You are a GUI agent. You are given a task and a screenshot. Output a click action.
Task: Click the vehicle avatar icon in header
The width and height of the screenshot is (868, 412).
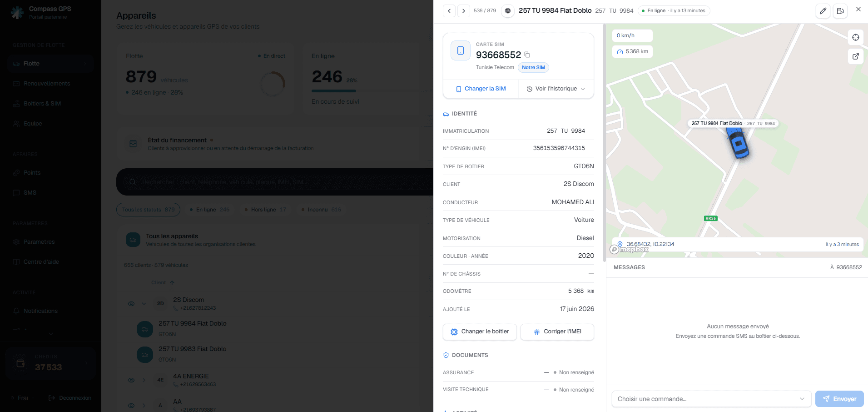pos(508,11)
